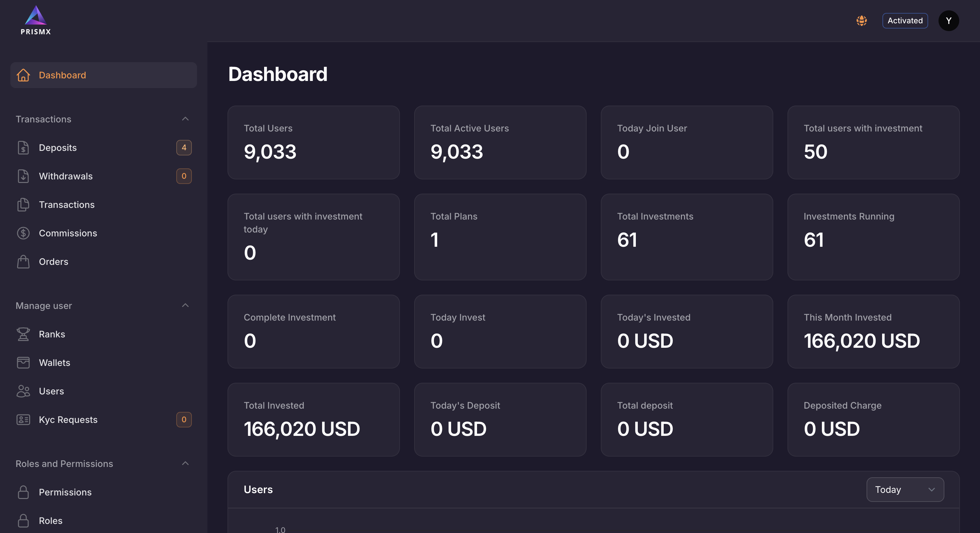The width and height of the screenshot is (980, 533).
Task: Click the Withdrawals download document icon
Action: click(x=23, y=176)
